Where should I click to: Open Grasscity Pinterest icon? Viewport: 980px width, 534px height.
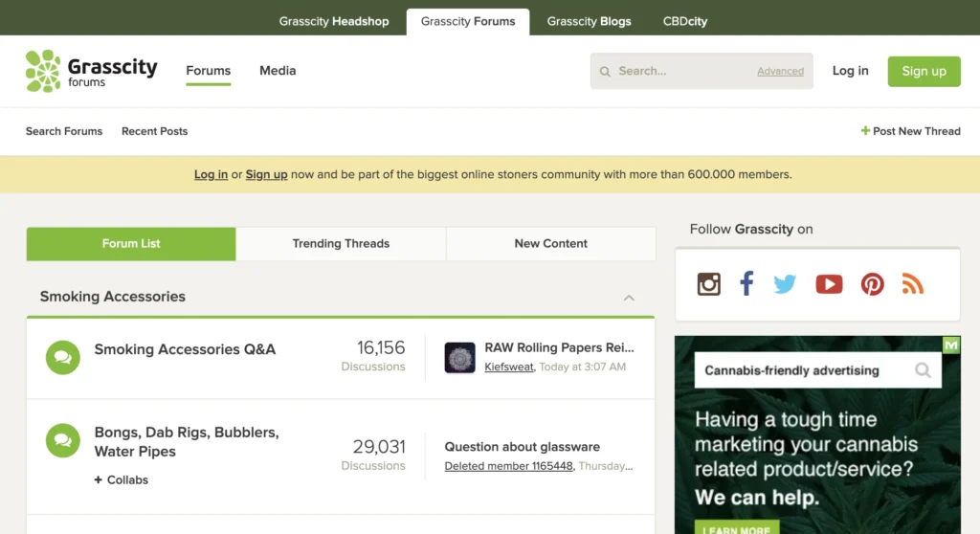[x=873, y=284]
